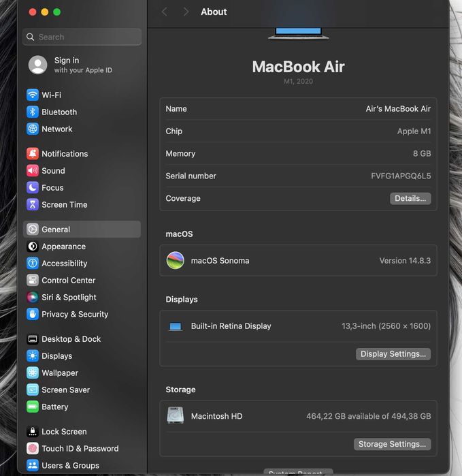The width and height of the screenshot is (462, 476).
Task: Open Privacy & Security hand icon
Action: [33, 314]
